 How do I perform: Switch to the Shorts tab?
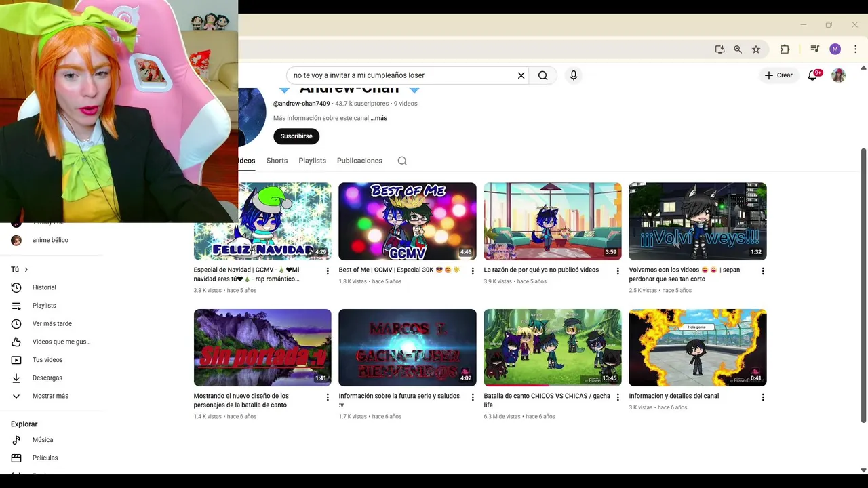[x=277, y=161]
